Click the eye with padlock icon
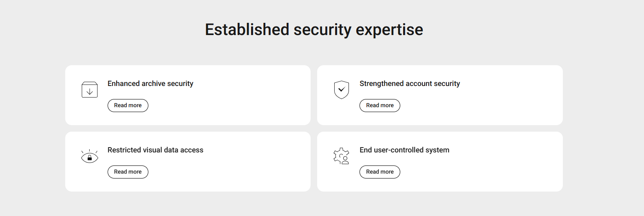 pyautogui.click(x=90, y=156)
